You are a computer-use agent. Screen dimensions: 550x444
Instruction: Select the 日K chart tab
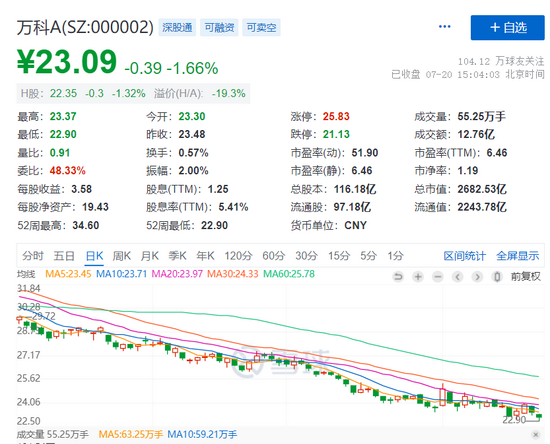pos(94,256)
